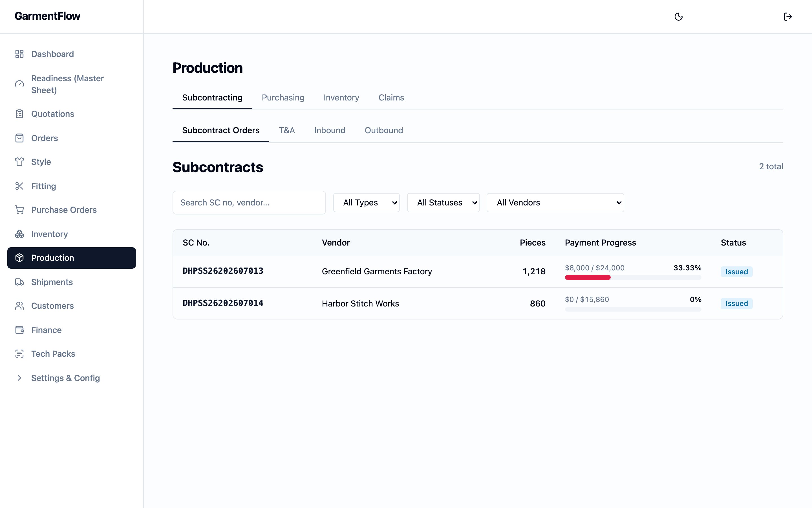Open subcontract DHPSS26202607013
The width and height of the screenshot is (812, 508).
pos(223,271)
